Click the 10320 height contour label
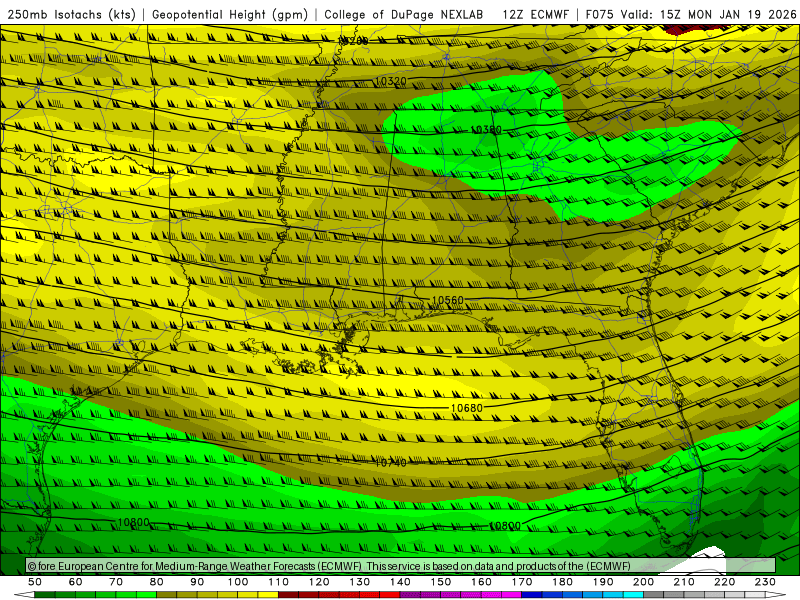Screen dimensions: 800x600 391,81
